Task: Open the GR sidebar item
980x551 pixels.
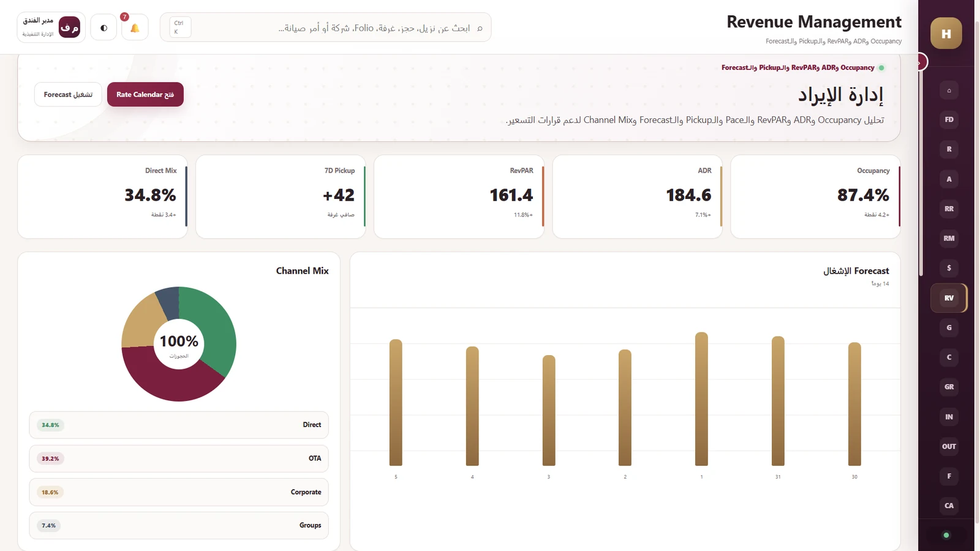Action: tap(949, 387)
